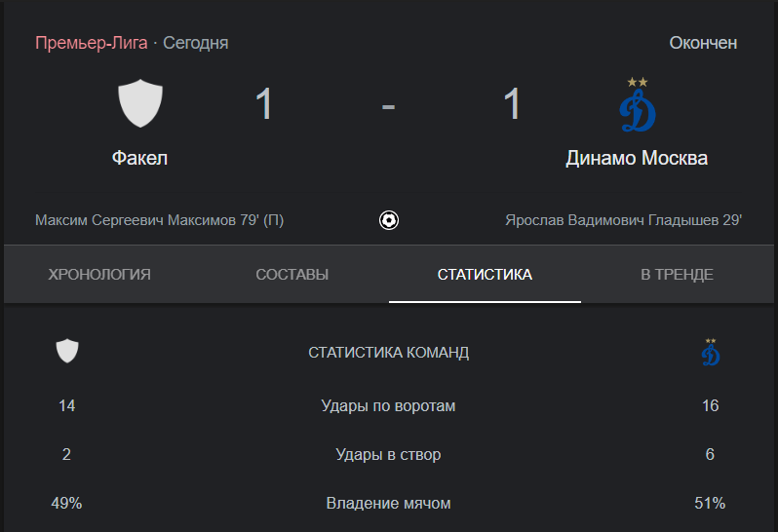Click scorer Ярослав Вадимович Гладышев 29'
This screenshot has height=532, width=778.
(x=624, y=220)
